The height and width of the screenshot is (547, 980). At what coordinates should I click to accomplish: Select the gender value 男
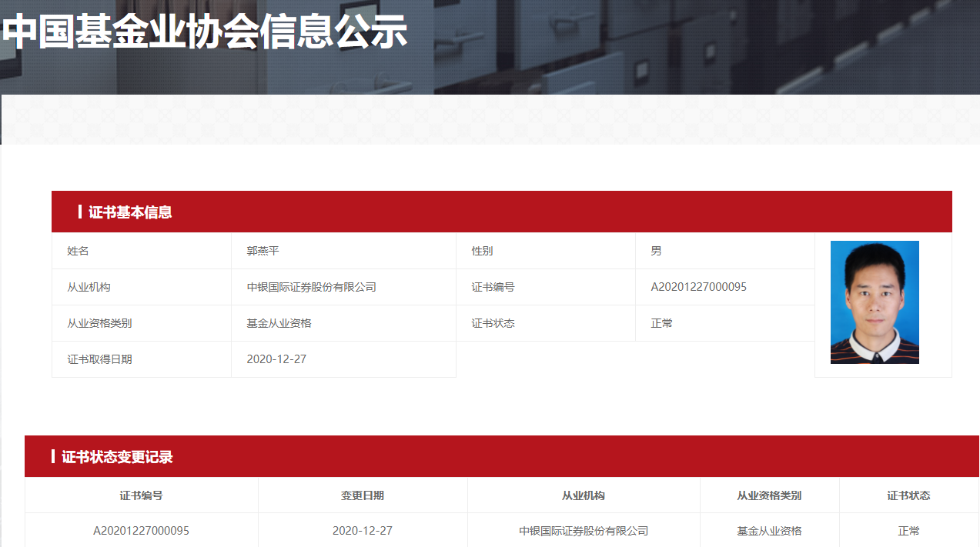pyautogui.click(x=656, y=251)
